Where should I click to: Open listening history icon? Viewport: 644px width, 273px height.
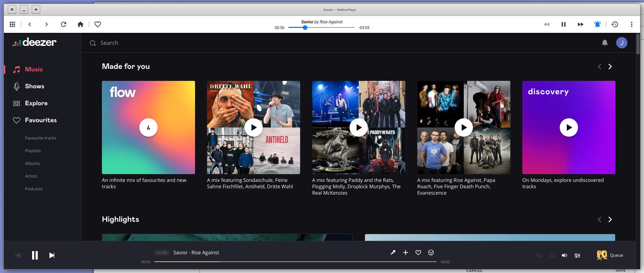tap(615, 24)
